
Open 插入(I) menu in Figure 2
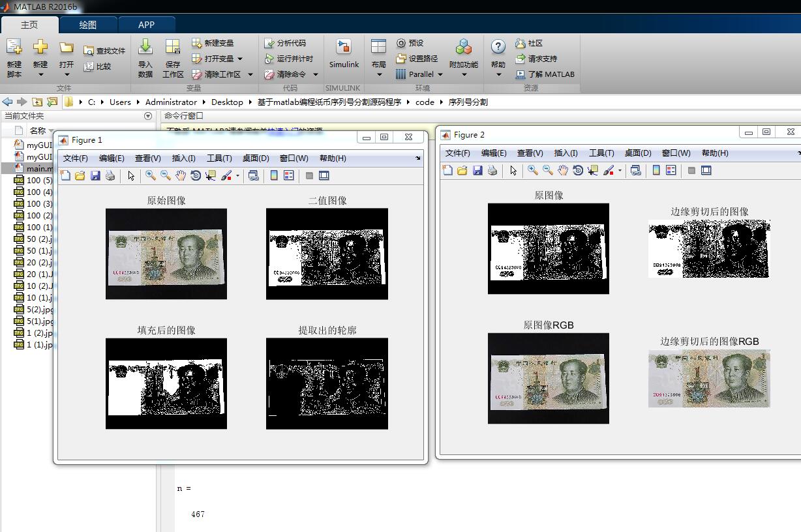pyautogui.click(x=566, y=153)
